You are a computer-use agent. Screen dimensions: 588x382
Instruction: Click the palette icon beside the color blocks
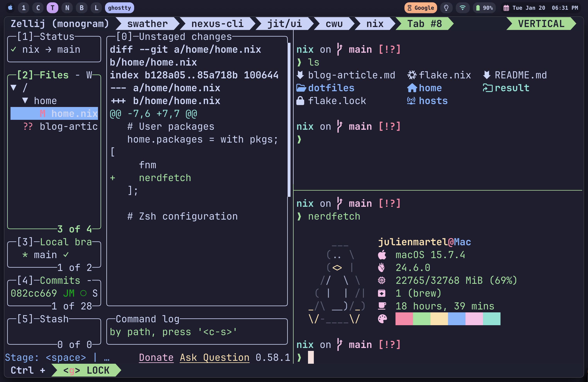pyautogui.click(x=382, y=319)
